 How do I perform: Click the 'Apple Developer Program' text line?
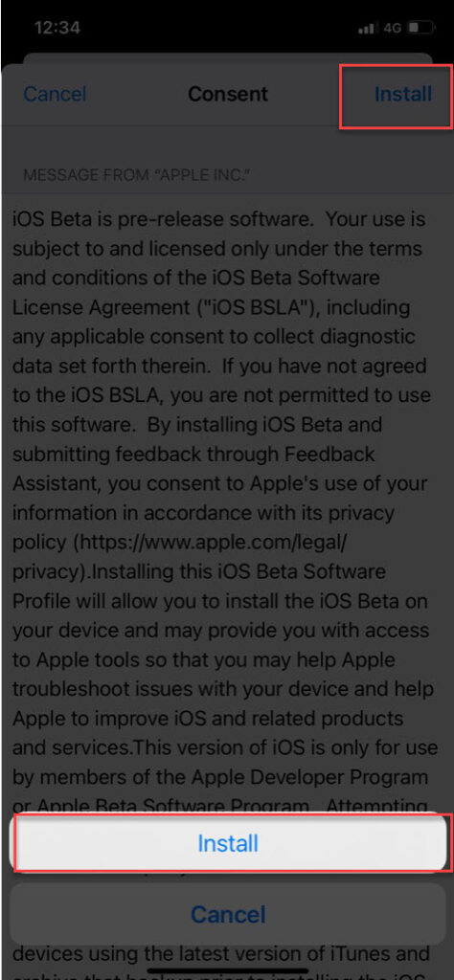[x=220, y=777]
